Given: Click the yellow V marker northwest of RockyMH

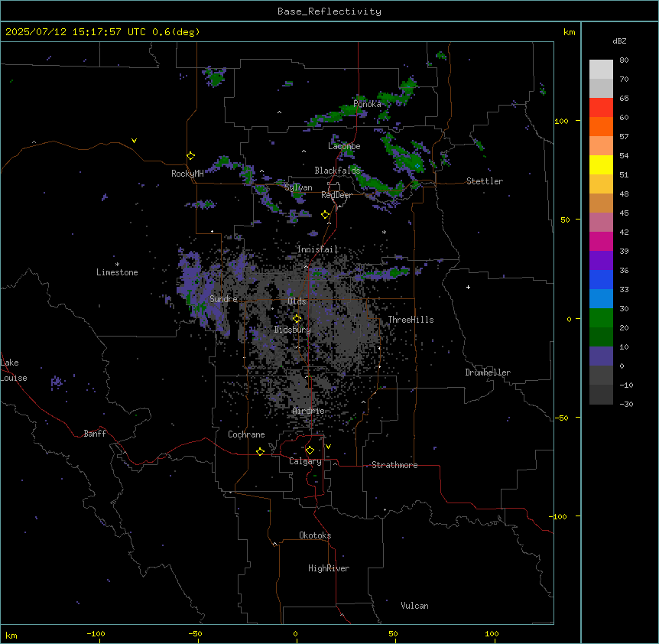Looking at the screenshot, I should [x=134, y=141].
